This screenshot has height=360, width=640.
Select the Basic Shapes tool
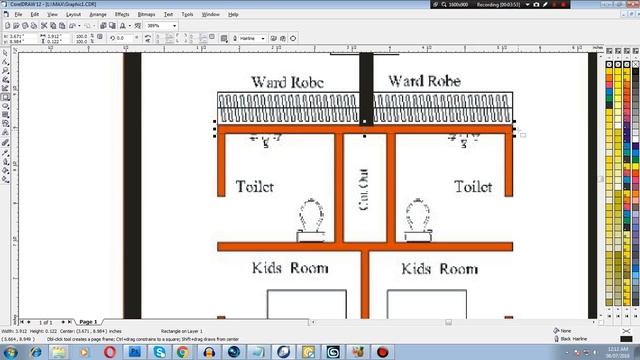click(5, 124)
